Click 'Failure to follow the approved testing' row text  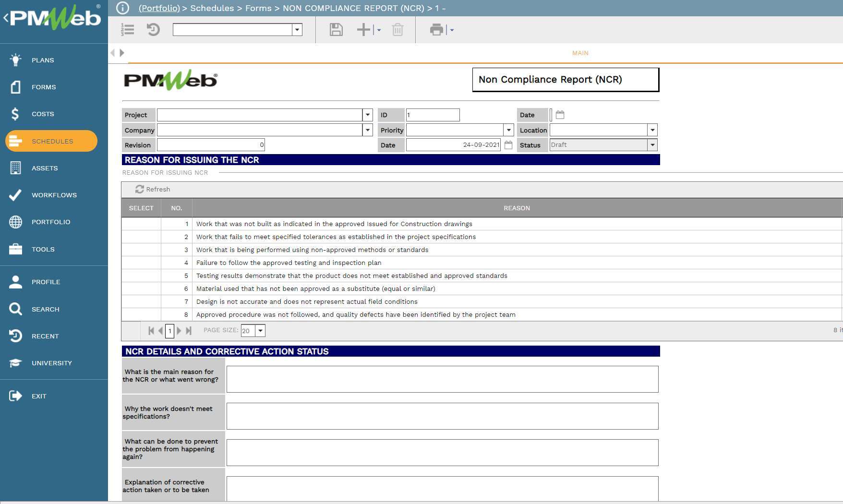click(x=289, y=263)
